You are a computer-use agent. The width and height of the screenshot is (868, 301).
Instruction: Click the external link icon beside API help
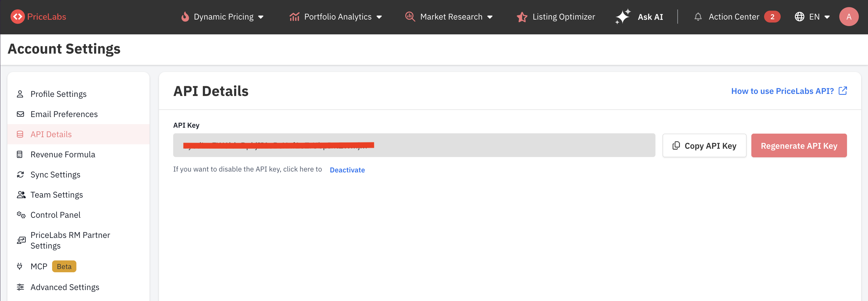click(x=842, y=91)
